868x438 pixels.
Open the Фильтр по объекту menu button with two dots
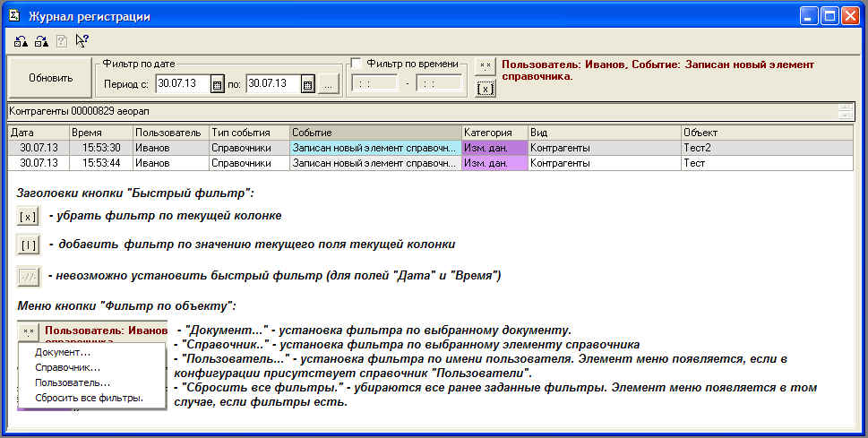coord(485,66)
